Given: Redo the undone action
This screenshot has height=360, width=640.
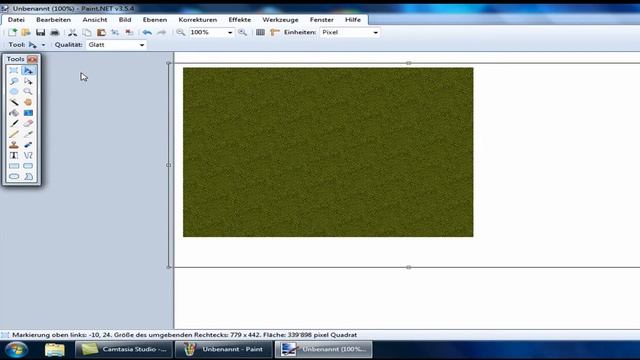Looking at the screenshot, I should point(162,32).
